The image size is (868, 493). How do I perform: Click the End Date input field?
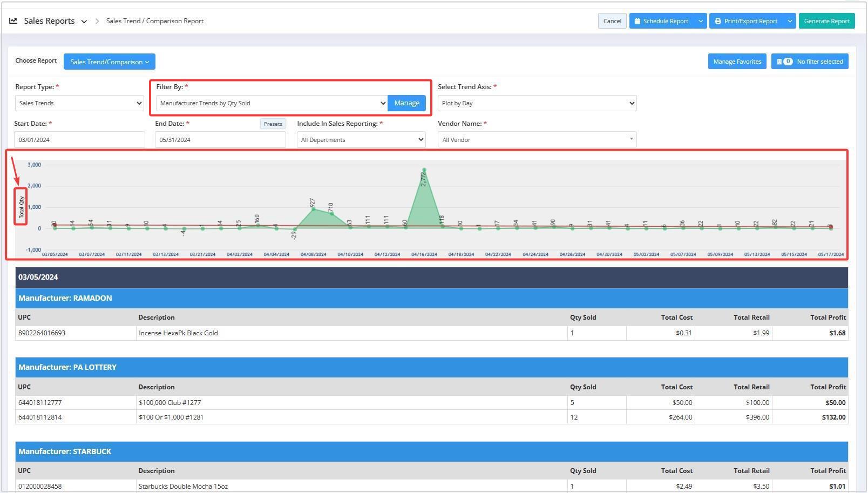coord(220,139)
